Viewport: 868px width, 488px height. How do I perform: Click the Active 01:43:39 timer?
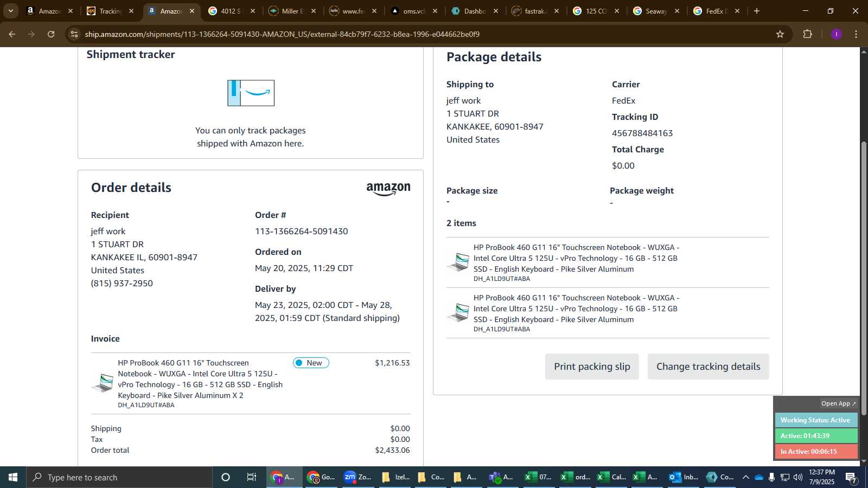[816, 435]
